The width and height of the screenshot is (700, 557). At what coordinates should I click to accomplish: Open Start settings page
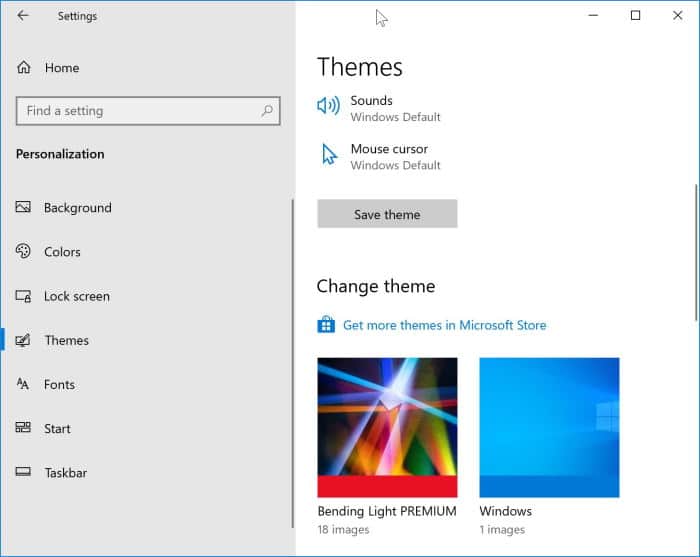[57, 428]
